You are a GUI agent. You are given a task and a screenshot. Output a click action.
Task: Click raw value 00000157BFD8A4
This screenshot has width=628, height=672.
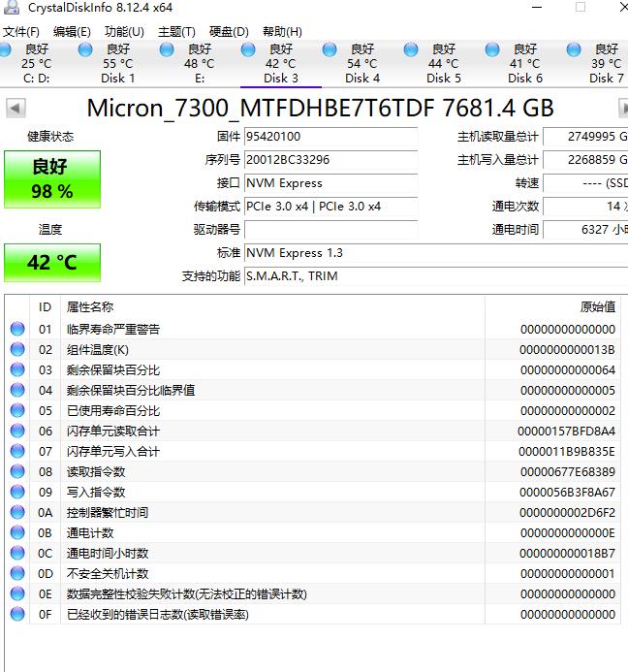(x=566, y=432)
